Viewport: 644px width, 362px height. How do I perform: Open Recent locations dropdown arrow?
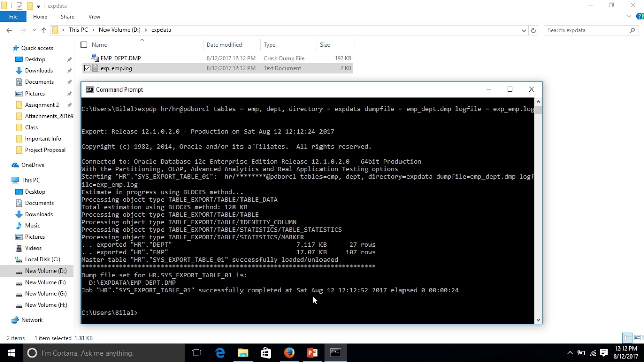pyautogui.click(x=34, y=30)
